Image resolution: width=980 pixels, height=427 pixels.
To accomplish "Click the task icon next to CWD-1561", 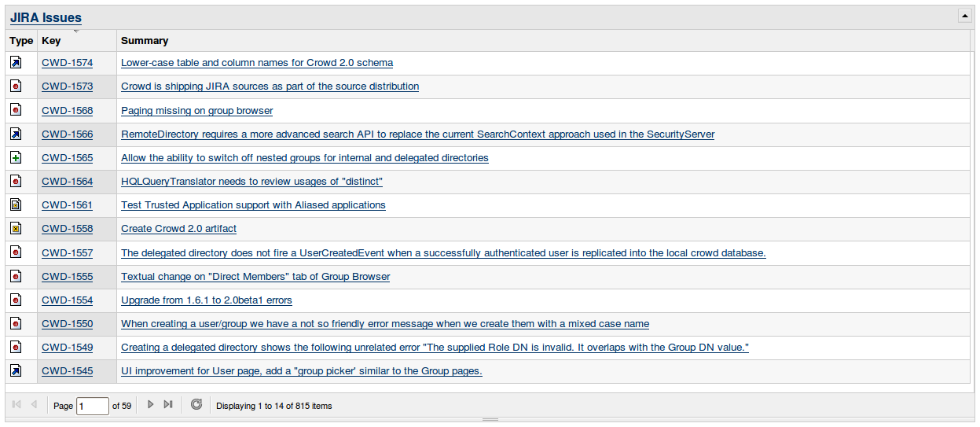I will 16,204.
